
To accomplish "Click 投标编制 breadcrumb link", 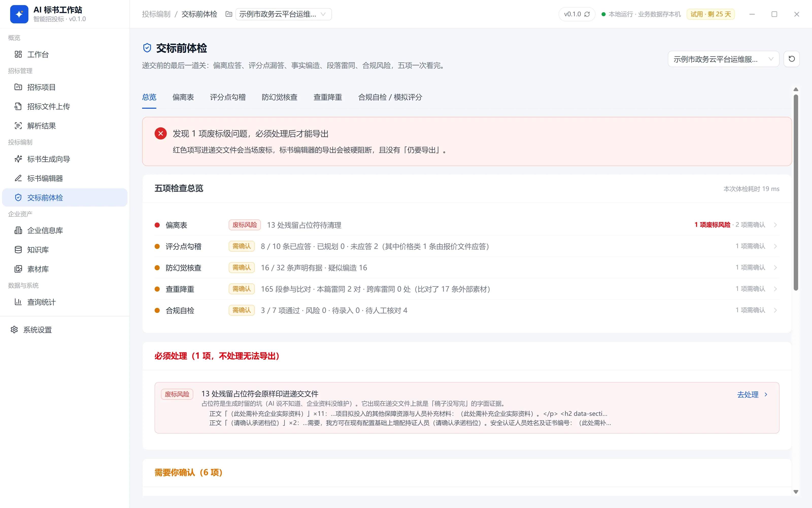I will click(x=156, y=14).
